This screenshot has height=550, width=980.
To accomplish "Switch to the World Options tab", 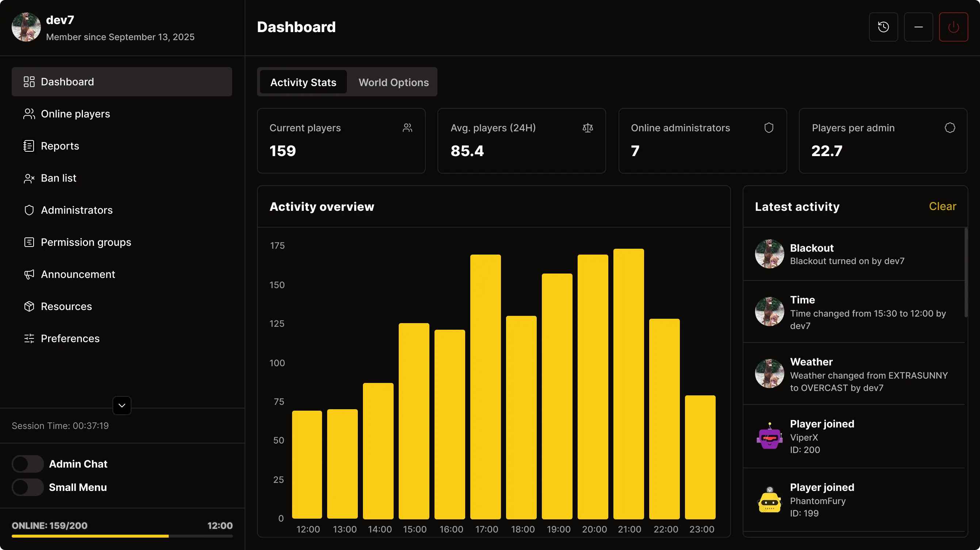I will pyautogui.click(x=393, y=82).
